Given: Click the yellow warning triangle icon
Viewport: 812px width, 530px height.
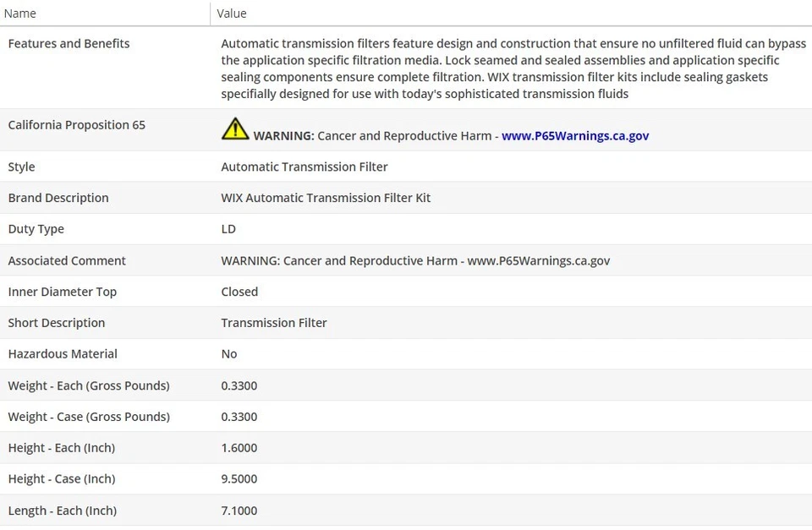Looking at the screenshot, I should click(x=235, y=129).
